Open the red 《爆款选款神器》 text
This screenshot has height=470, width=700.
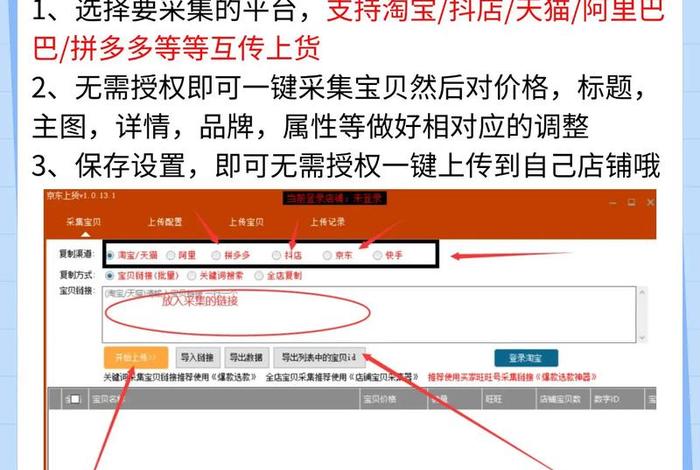click(x=566, y=378)
